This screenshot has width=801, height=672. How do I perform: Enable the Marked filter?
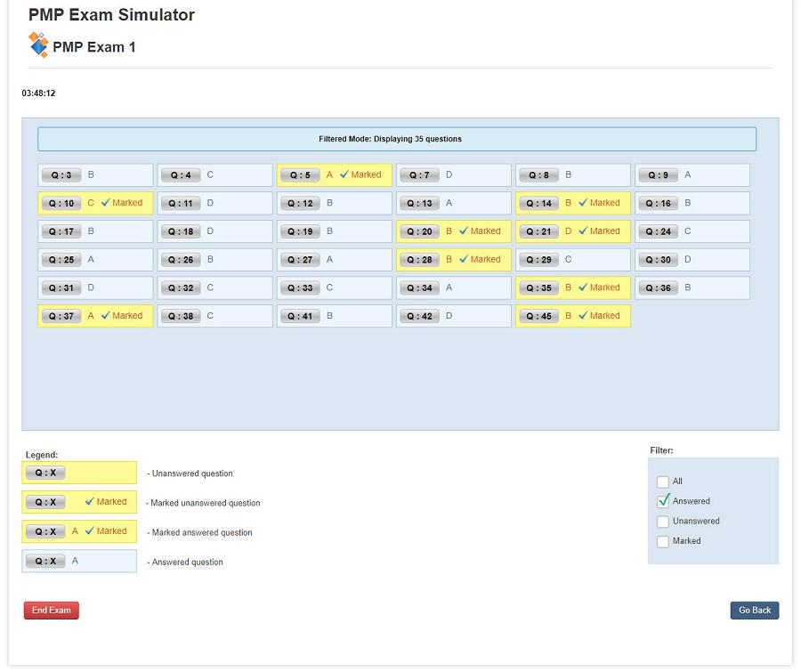(663, 540)
